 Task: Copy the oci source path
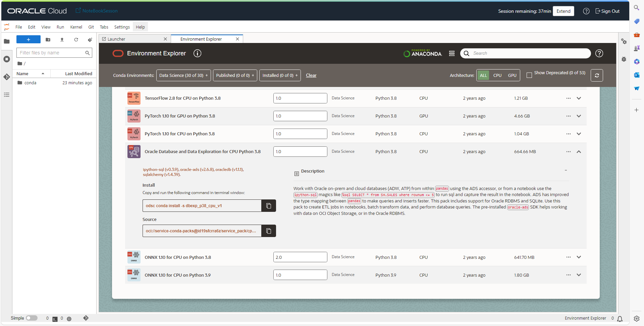(x=269, y=231)
